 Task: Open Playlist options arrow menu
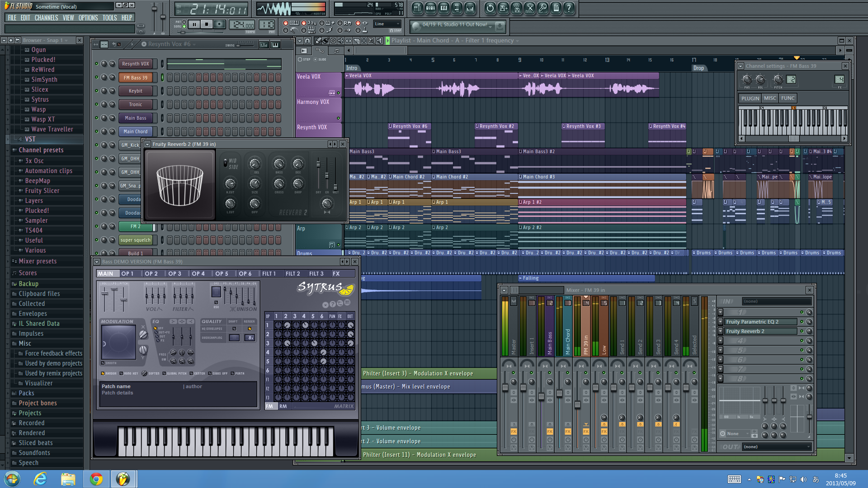click(x=299, y=41)
